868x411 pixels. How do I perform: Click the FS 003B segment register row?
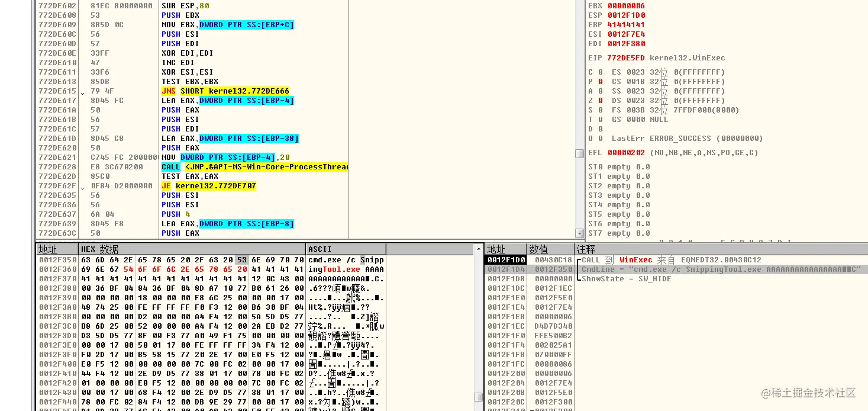pos(675,110)
